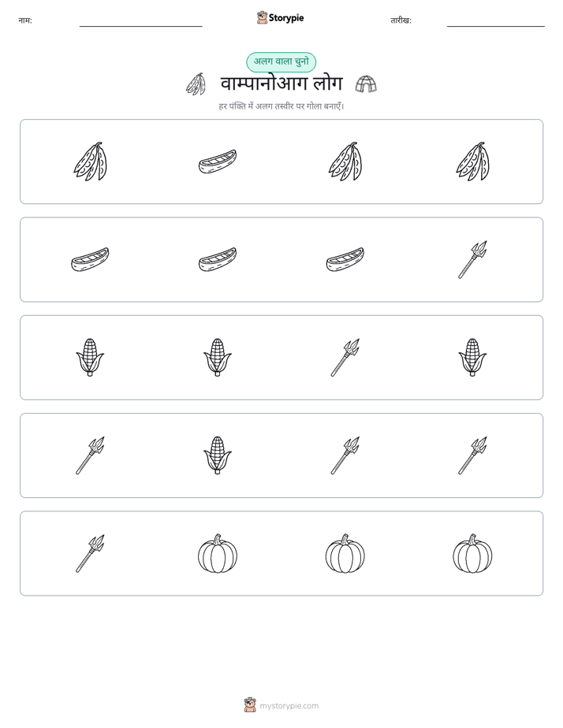Select the spear in the second row

(x=472, y=259)
